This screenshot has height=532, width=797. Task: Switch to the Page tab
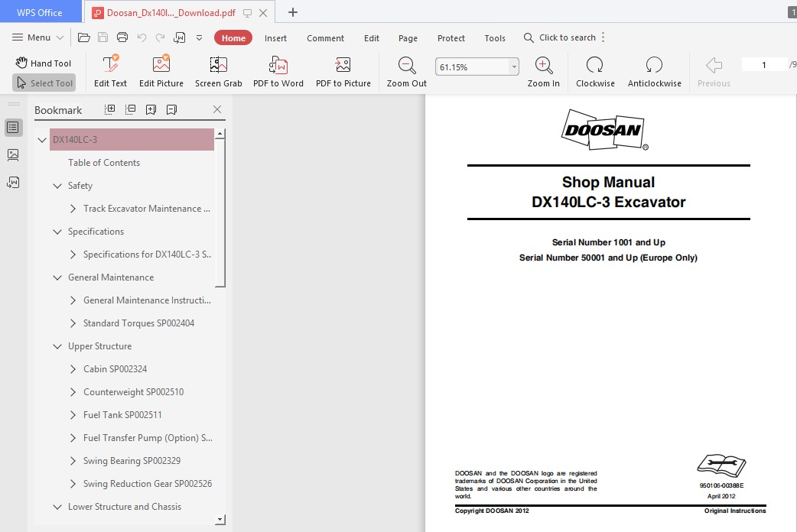pyautogui.click(x=408, y=38)
